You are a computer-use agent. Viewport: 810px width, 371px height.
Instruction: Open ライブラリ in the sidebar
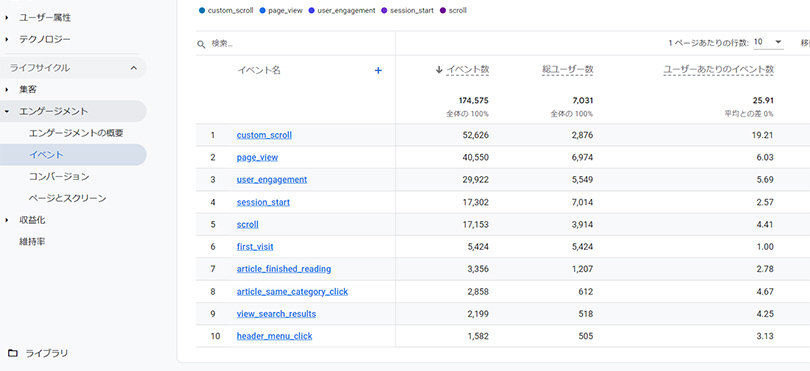pos(46,353)
